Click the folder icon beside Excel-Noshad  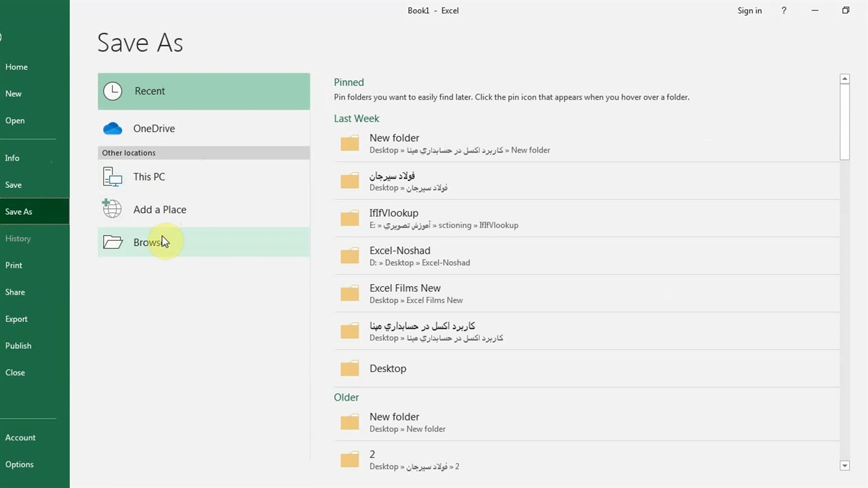(x=350, y=256)
